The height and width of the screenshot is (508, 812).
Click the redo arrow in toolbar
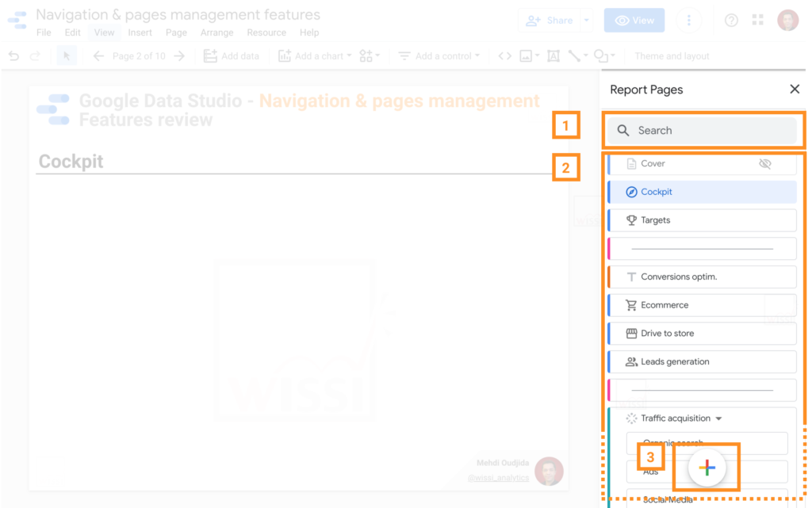35,55
